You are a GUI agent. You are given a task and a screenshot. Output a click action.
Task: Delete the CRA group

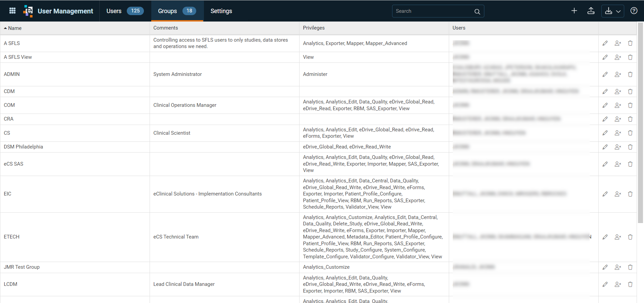pyautogui.click(x=630, y=119)
